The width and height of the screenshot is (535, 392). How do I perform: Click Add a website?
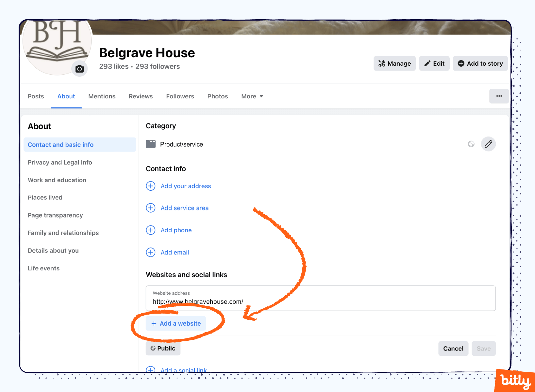tap(176, 323)
